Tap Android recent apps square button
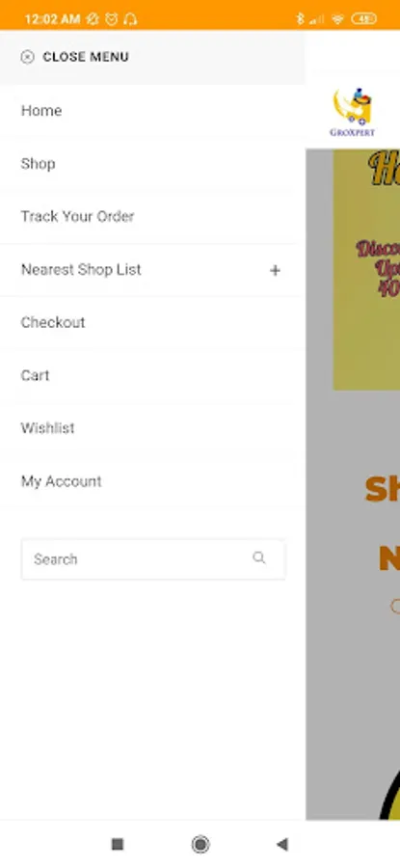400x868 pixels. (x=118, y=844)
